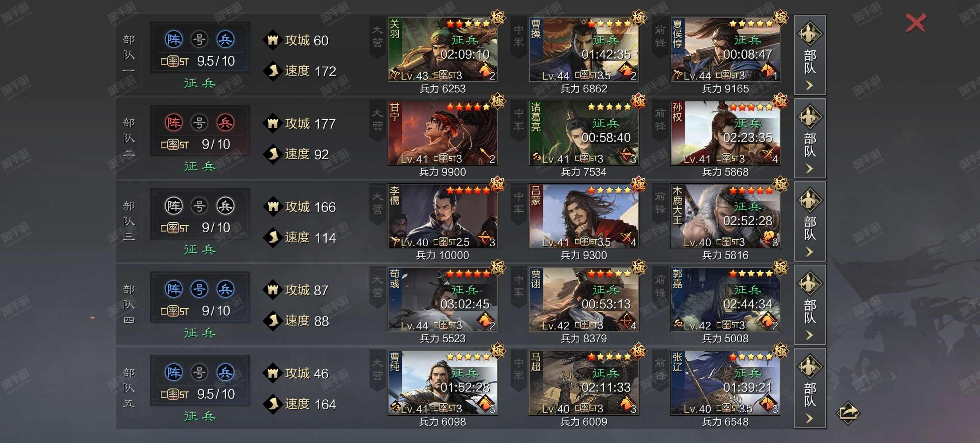This screenshot has width=980, height=443.
Task: Open 部队一 details via its arrow button
Action: pos(810,55)
